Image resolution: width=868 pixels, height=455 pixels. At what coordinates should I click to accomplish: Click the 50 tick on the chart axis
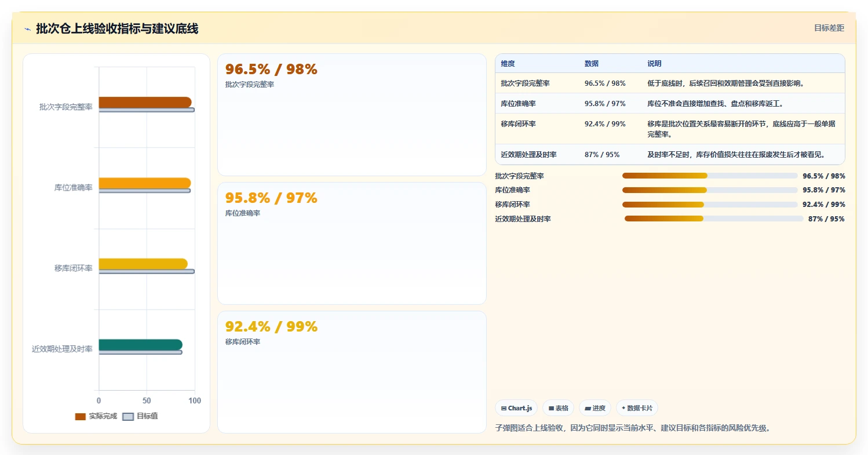coord(147,401)
